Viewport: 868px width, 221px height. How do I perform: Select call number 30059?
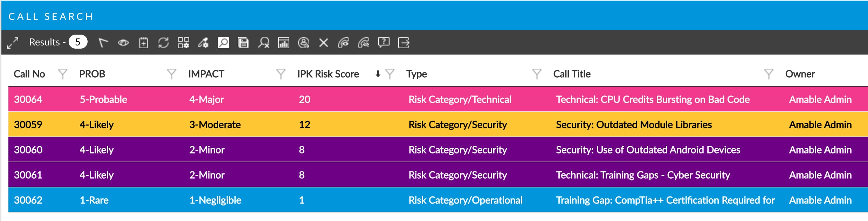click(28, 124)
